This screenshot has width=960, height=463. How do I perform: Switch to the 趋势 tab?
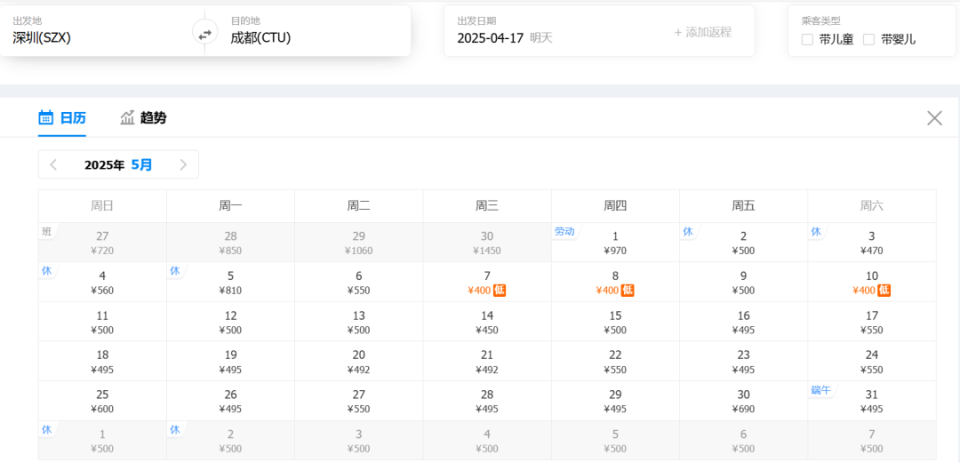[143, 118]
